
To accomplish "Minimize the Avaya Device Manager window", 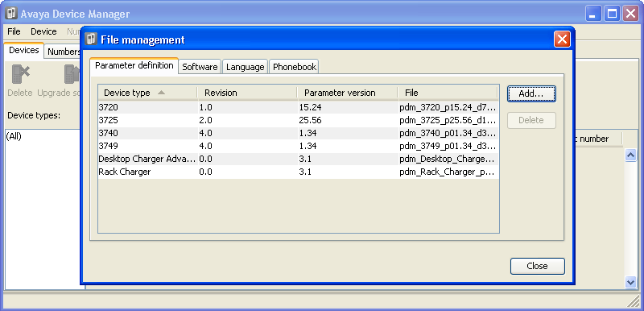I will coord(592,14).
